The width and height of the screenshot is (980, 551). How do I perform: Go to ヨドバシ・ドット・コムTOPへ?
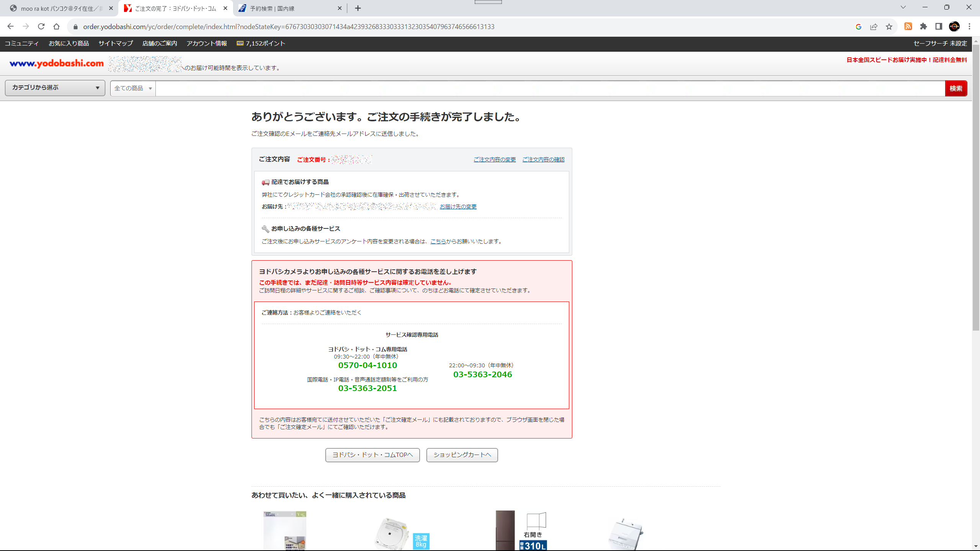tap(372, 455)
